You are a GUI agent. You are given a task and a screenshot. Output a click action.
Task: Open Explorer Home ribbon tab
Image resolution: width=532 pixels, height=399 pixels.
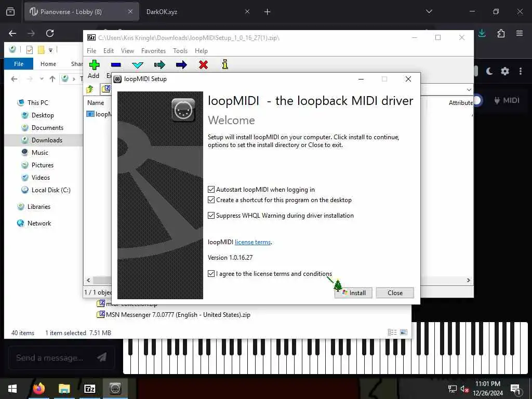48,64
